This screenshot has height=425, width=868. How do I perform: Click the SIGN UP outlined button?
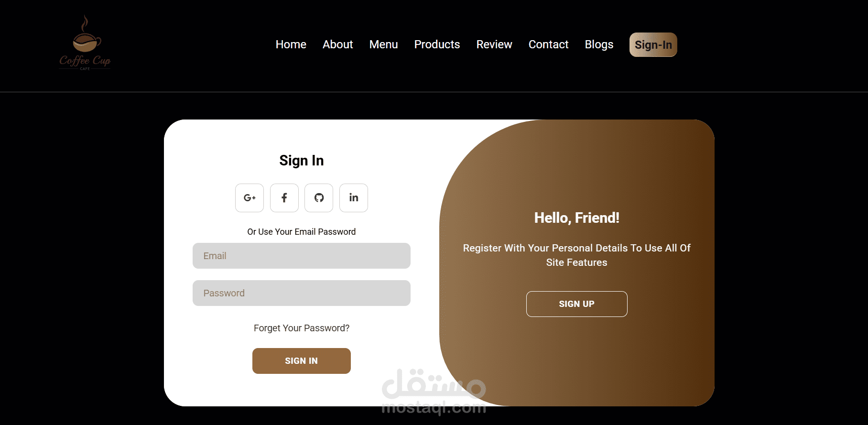pos(577,304)
